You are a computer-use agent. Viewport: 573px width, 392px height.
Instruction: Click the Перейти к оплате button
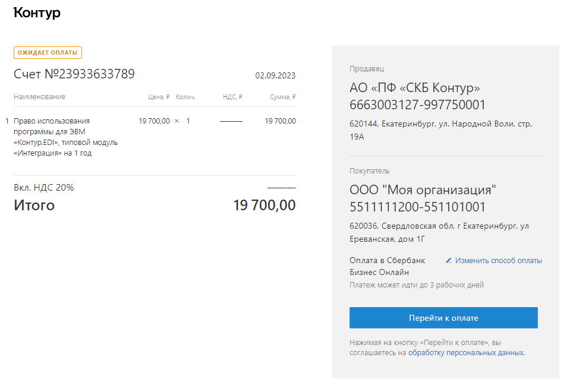(443, 318)
